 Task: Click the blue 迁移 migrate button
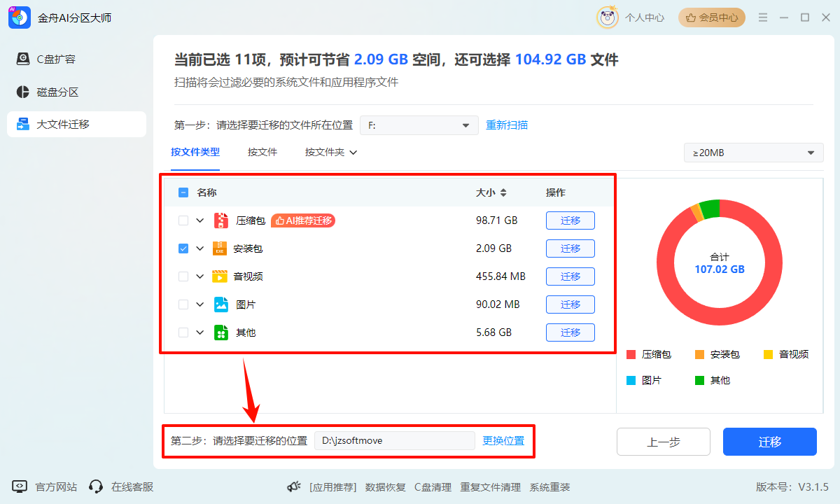(x=769, y=442)
